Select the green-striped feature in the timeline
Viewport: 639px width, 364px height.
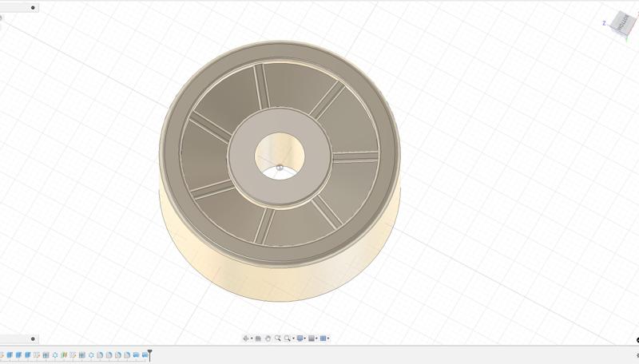[64, 355]
